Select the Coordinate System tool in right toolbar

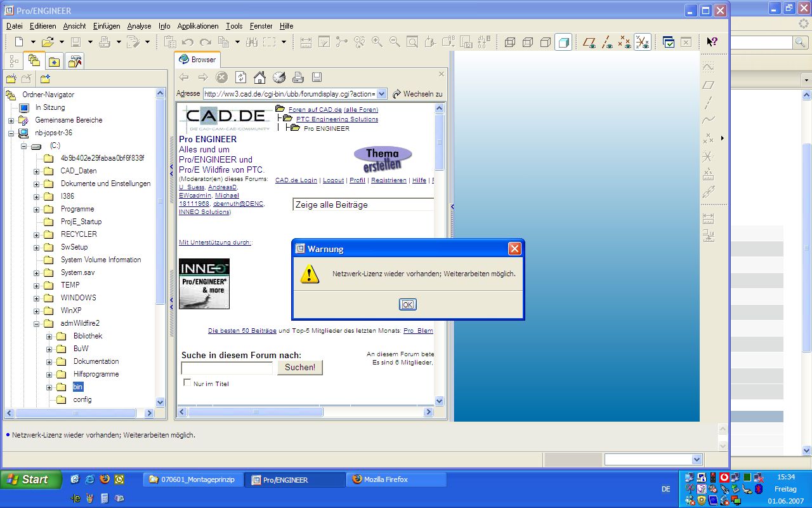709,156
